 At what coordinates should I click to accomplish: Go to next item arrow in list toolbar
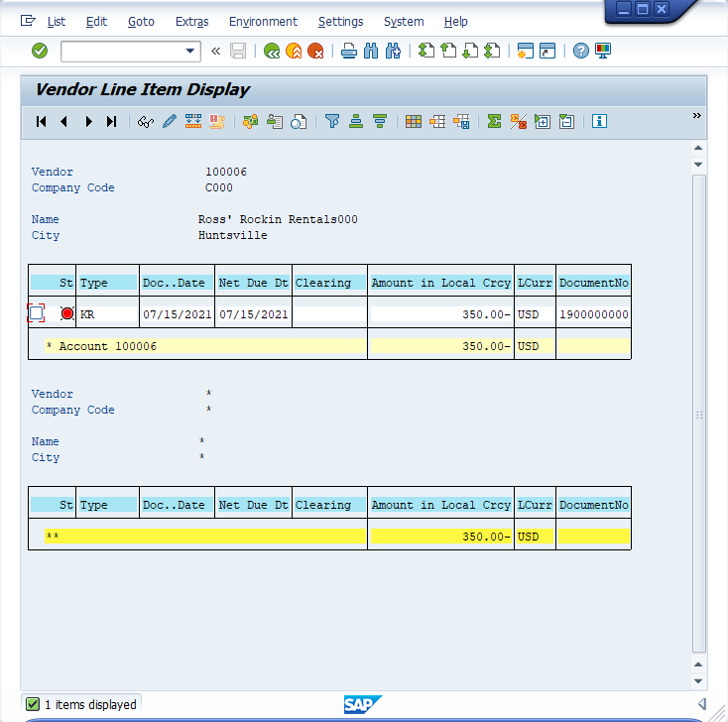pyautogui.click(x=88, y=122)
